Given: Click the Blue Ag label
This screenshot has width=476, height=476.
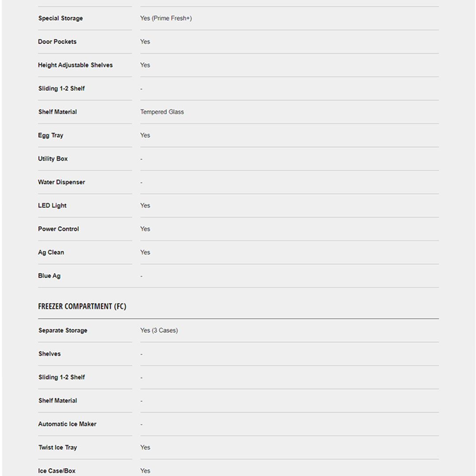Looking at the screenshot, I should click(49, 276).
